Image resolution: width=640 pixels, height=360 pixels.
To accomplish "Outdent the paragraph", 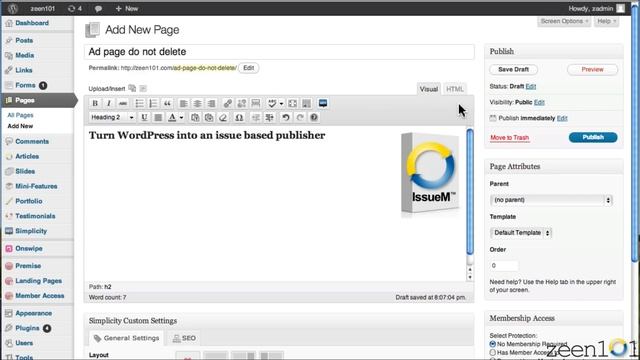I will tap(256, 118).
